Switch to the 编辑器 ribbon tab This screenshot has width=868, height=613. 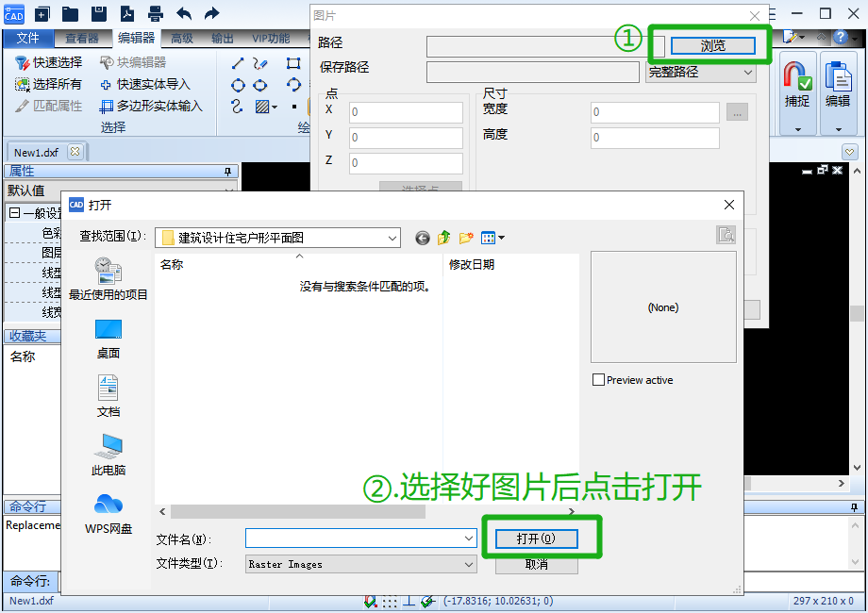pyautogui.click(x=136, y=38)
